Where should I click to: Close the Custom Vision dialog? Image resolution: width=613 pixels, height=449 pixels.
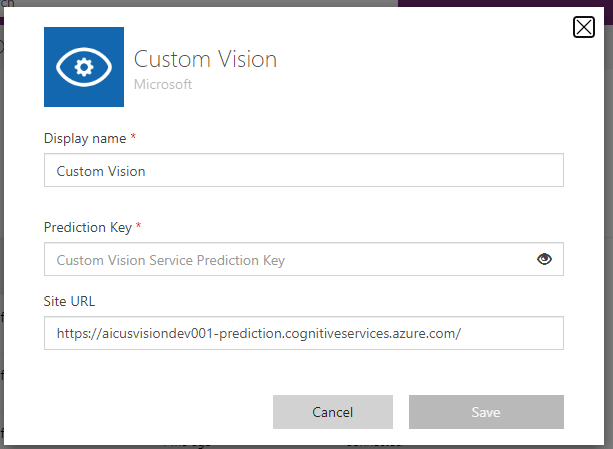[584, 27]
